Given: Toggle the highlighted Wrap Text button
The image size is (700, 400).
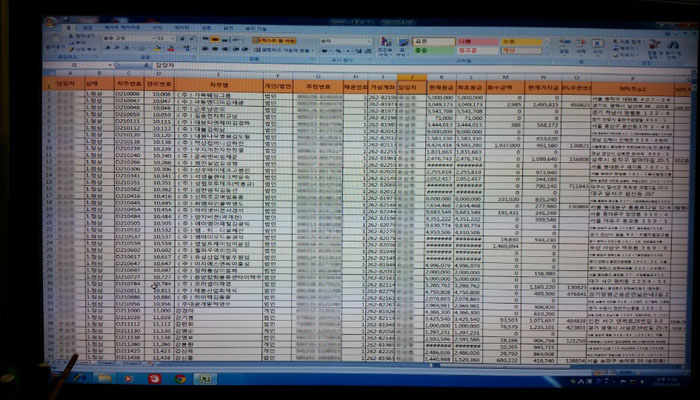Looking at the screenshot, I should click(274, 41).
